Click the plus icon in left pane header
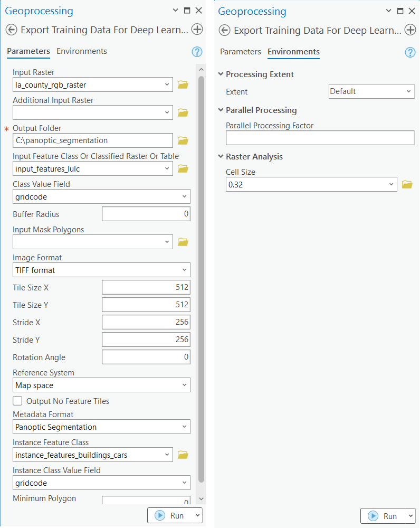Image resolution: width=420 pixels, height=528 pixels. pos(197,30)
